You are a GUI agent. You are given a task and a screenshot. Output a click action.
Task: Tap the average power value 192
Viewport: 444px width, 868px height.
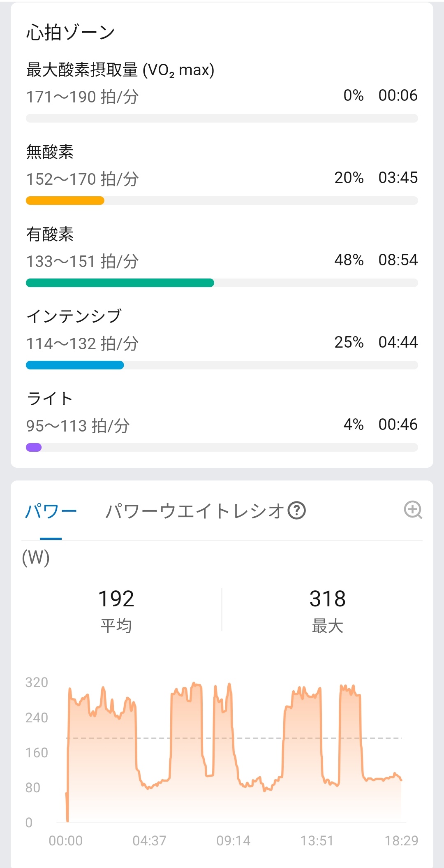116,599
